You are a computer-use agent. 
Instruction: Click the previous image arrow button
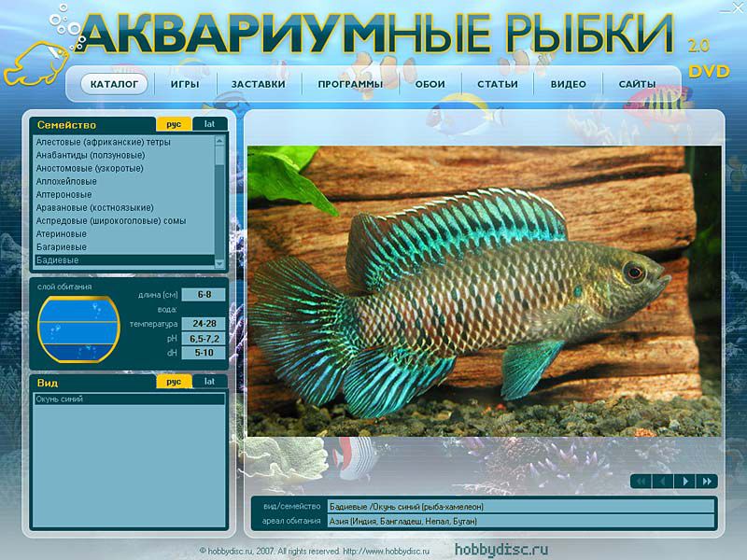[x=663, y=481]
